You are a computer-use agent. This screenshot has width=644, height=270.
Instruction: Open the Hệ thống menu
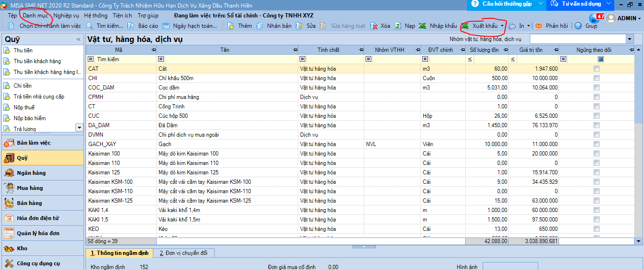pos(96,15)
